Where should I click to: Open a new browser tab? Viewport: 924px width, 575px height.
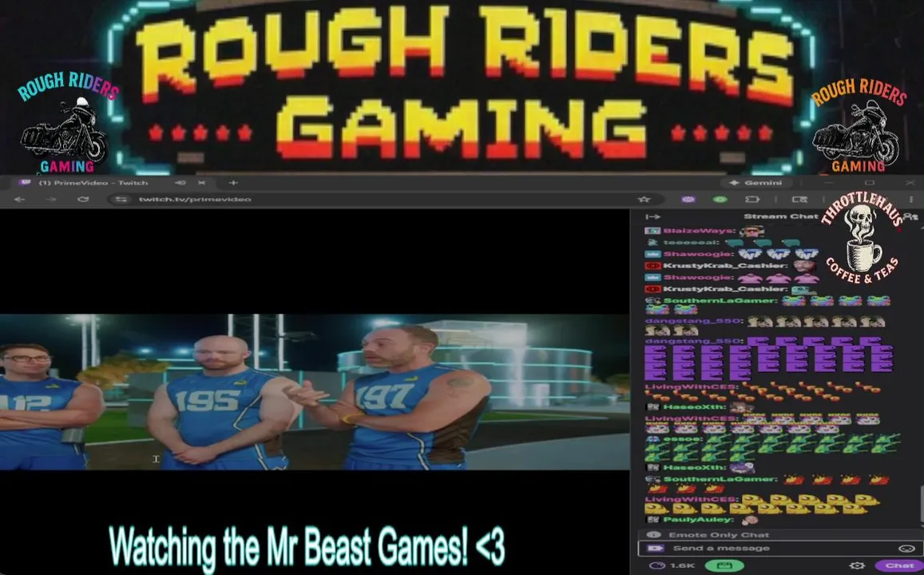[x=233, y=183]
